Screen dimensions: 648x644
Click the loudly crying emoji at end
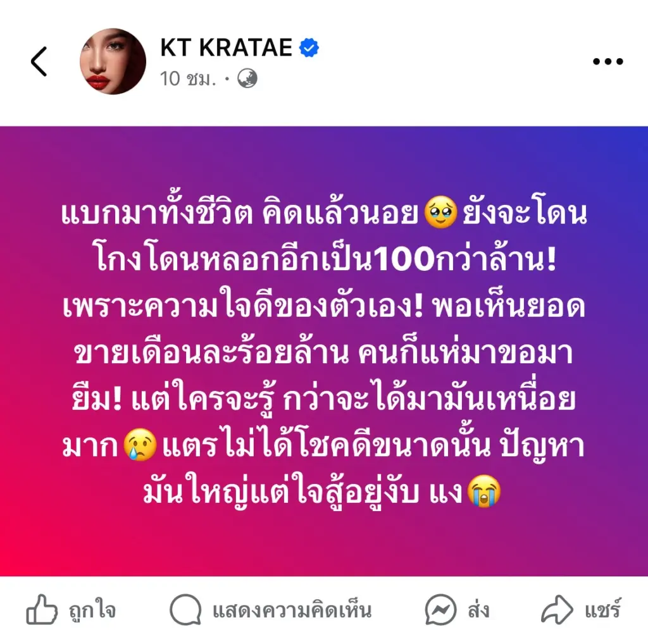click(483, 491)
